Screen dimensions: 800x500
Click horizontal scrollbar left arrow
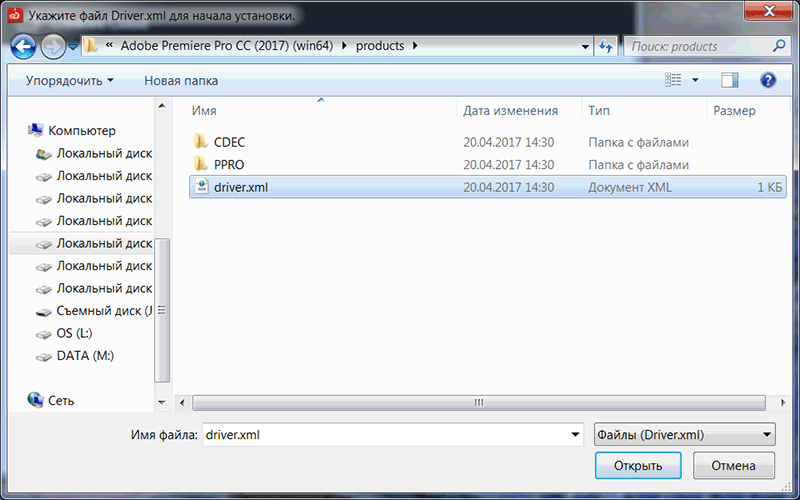[182, 403]
